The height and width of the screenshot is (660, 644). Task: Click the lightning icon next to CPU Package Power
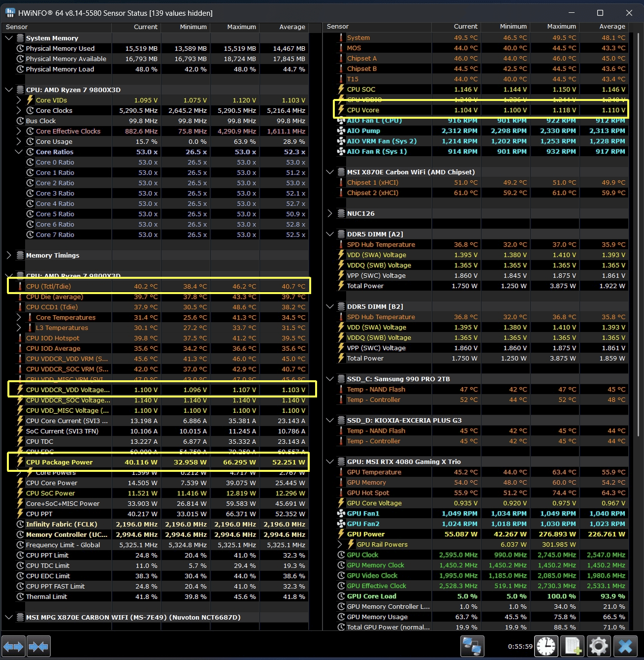coord(20,462)
